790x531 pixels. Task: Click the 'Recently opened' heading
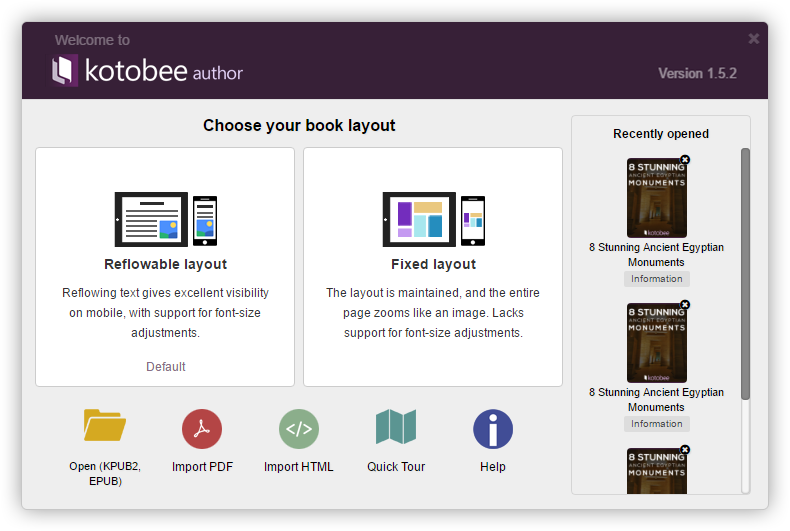pos(661,134)
